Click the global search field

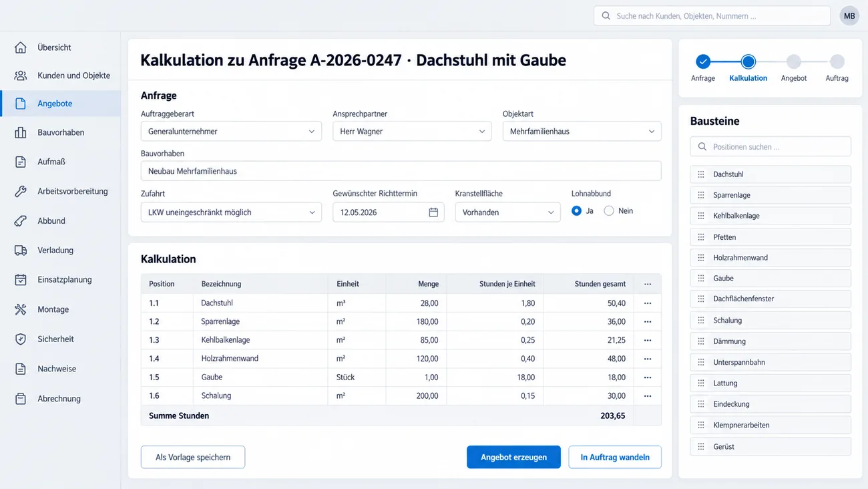point(712,16)
